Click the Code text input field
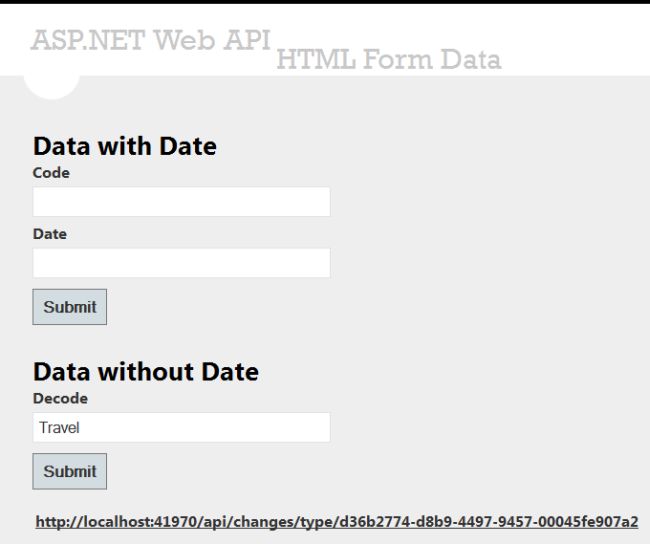The width and height of the screenshot is (650, 544). [x=181, y=202]
